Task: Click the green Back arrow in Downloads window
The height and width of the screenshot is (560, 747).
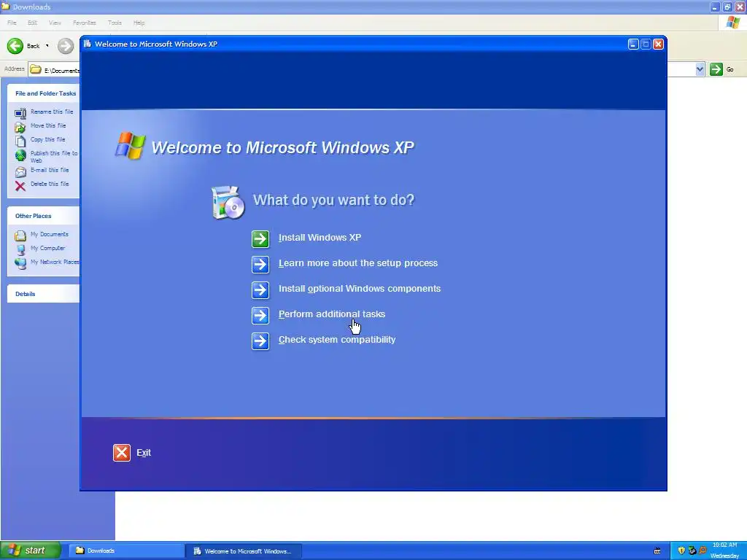Action: [x=15, y=46]
